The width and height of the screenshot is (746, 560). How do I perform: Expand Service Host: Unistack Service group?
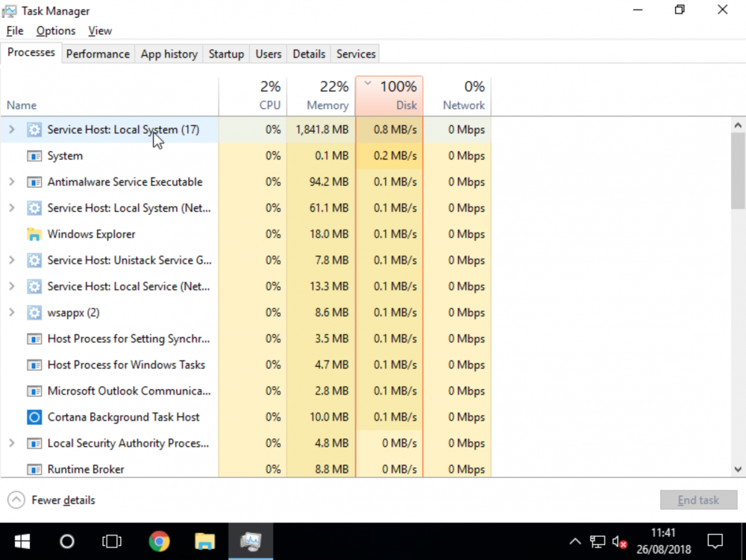[12, 260]
